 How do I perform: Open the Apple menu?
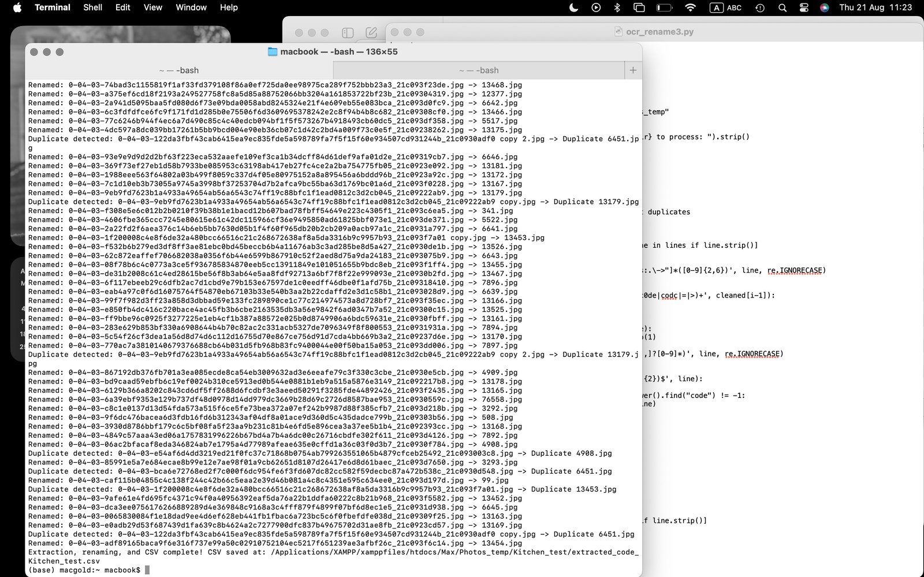coord(17,8)
